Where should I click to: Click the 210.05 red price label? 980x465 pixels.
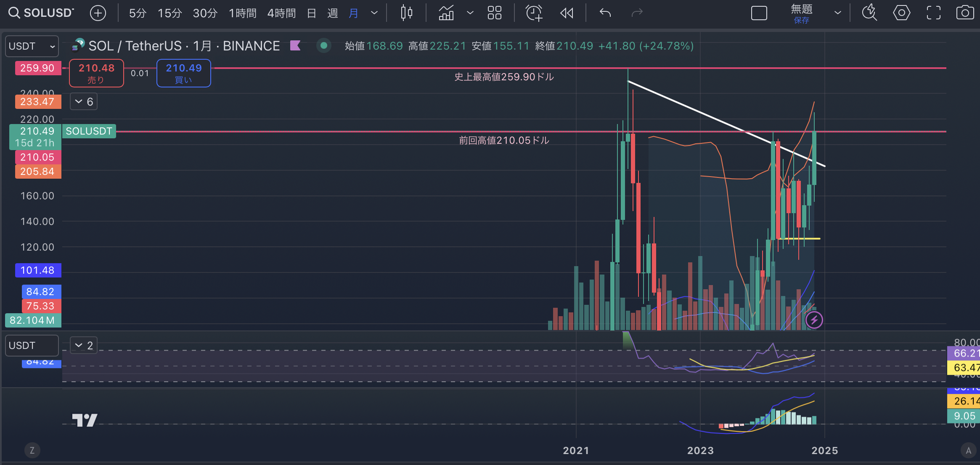[x=37, y=157]
